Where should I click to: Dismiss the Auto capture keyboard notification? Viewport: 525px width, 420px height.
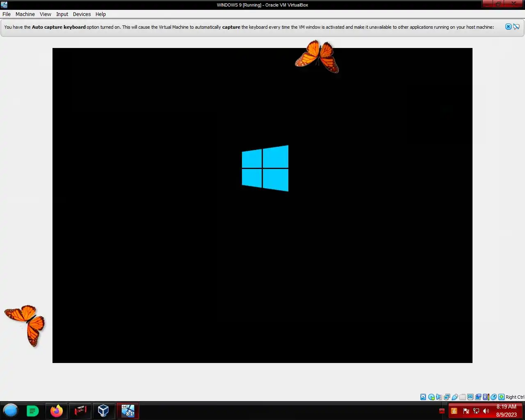(x=508, y=27)
